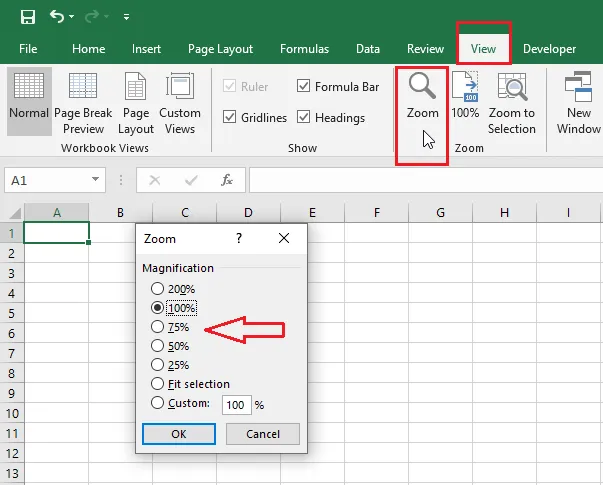Switch to Page Break Preview
603x485 pixels.
(x=83, y=103)
